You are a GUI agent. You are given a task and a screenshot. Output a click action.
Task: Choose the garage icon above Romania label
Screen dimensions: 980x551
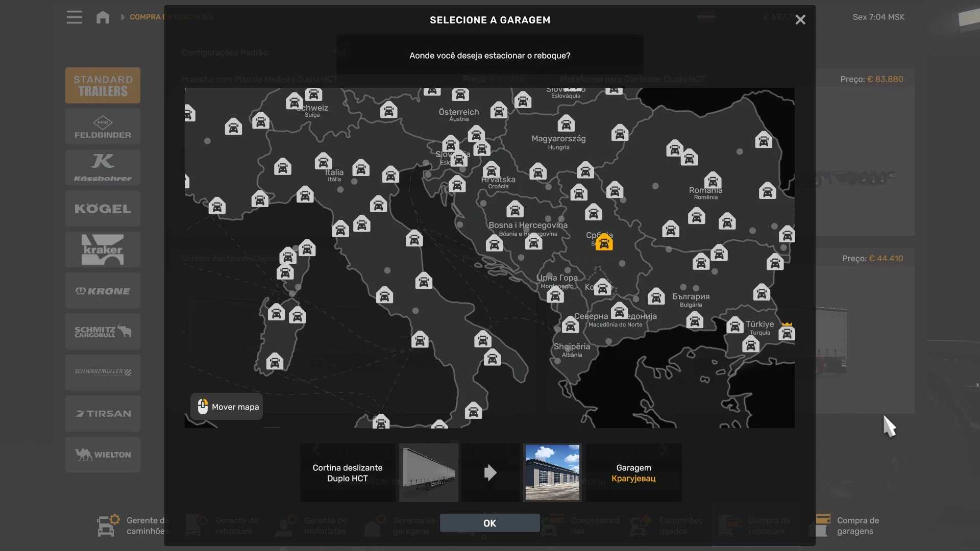coord(713,180)
